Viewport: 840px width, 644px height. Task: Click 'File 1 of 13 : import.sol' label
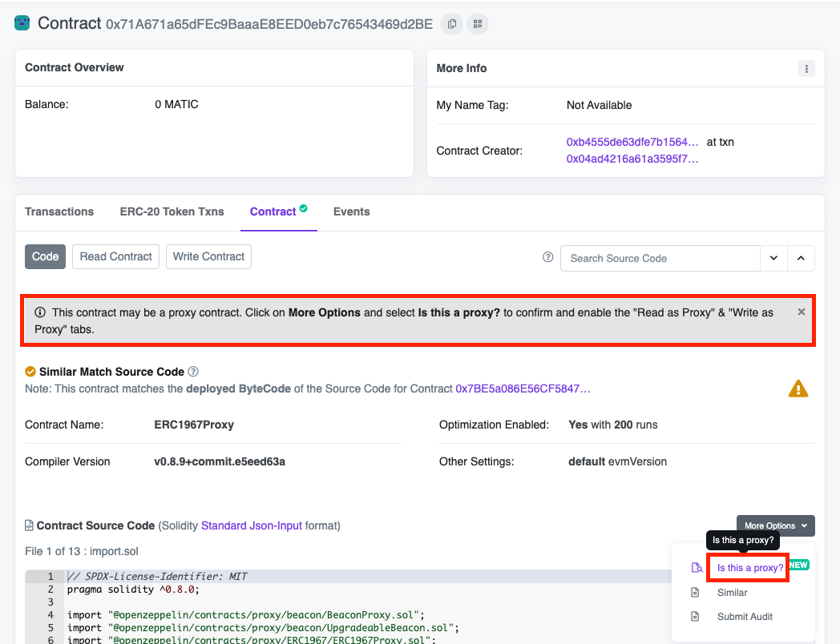click(82, 551)
